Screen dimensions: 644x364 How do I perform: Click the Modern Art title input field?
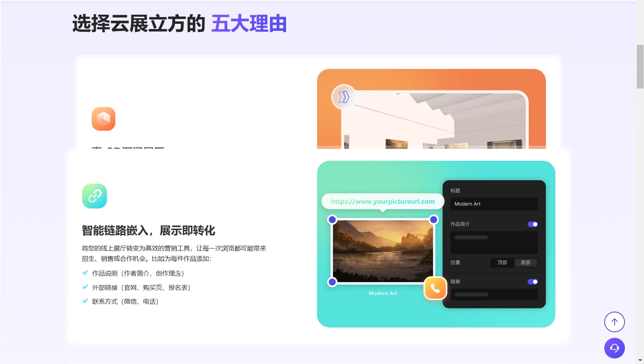click(494, 204)
